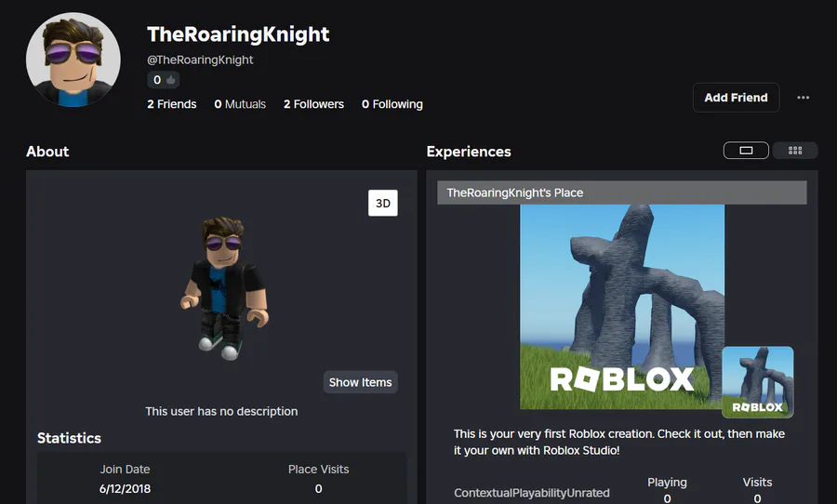
Task: Click the profile avatar headshot picture
Action: pos(73,60)
